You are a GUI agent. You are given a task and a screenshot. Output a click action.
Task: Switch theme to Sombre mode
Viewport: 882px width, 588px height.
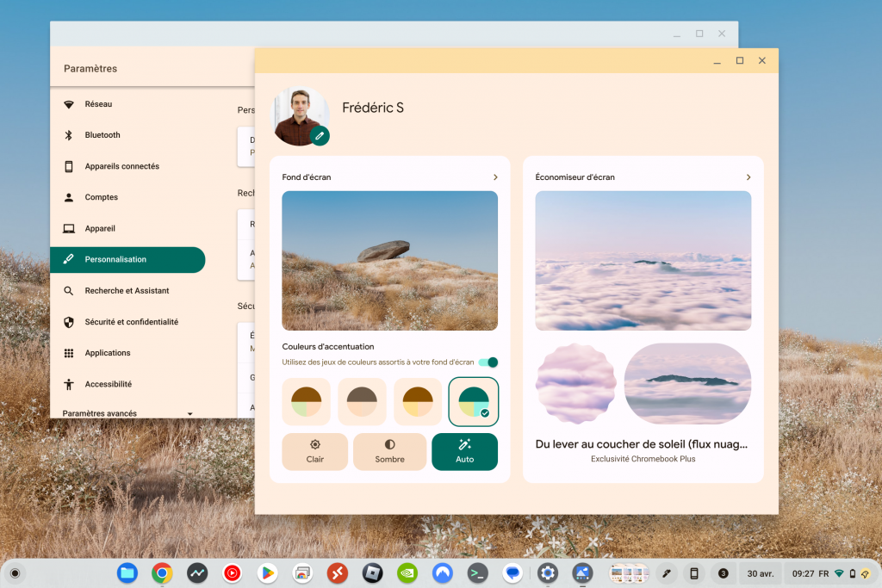[389, 451]
